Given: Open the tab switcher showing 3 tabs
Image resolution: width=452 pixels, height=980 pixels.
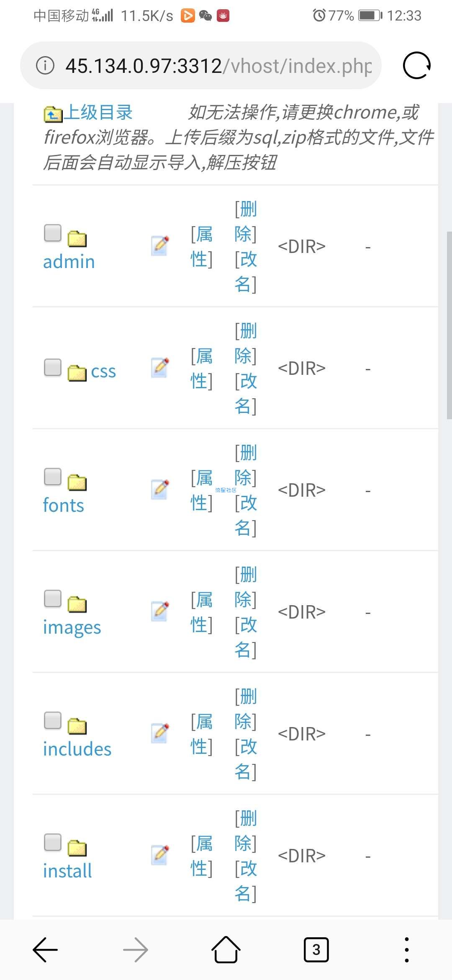Looking at the screenshot, I should (316, 949).
